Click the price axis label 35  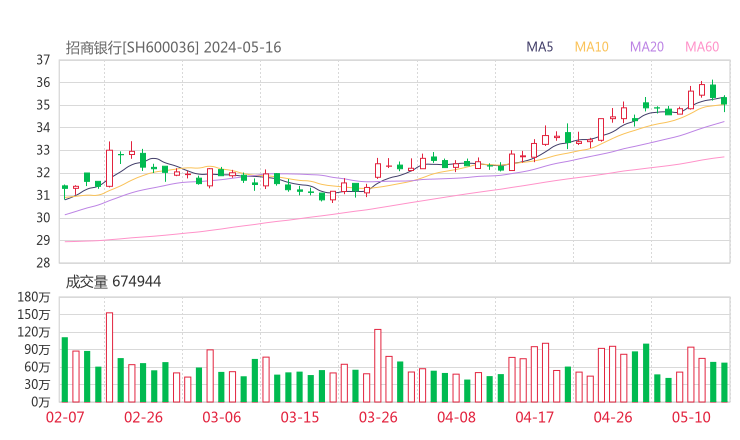point(43,105)
